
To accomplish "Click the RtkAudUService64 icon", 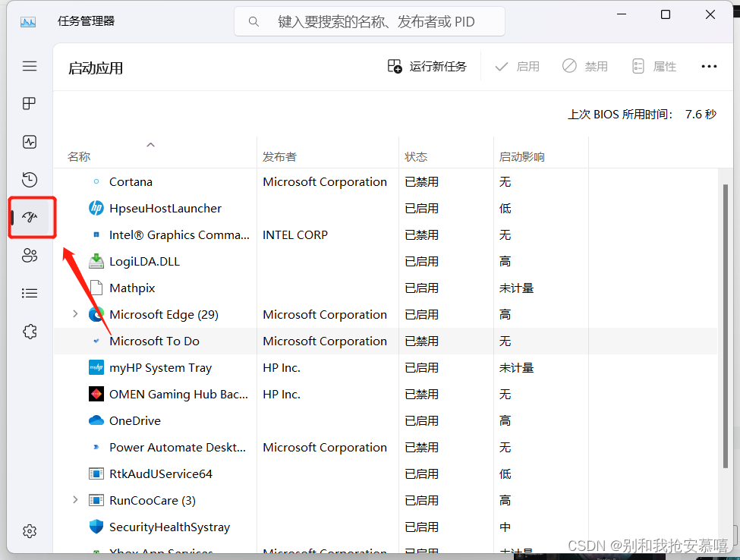I will pos(96,473).
